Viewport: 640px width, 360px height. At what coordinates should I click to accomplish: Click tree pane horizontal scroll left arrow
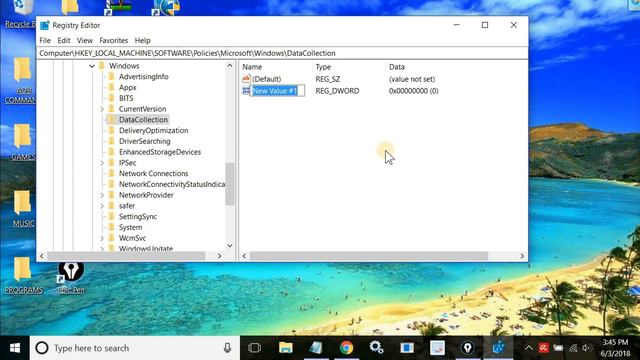tap(42, 256)
